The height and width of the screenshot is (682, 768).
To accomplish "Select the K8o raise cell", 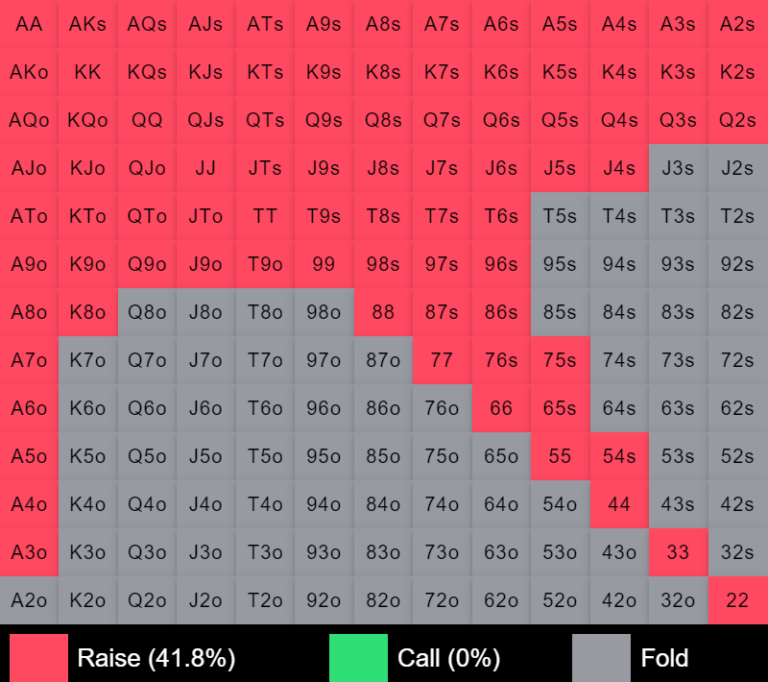I will point(88,312).
